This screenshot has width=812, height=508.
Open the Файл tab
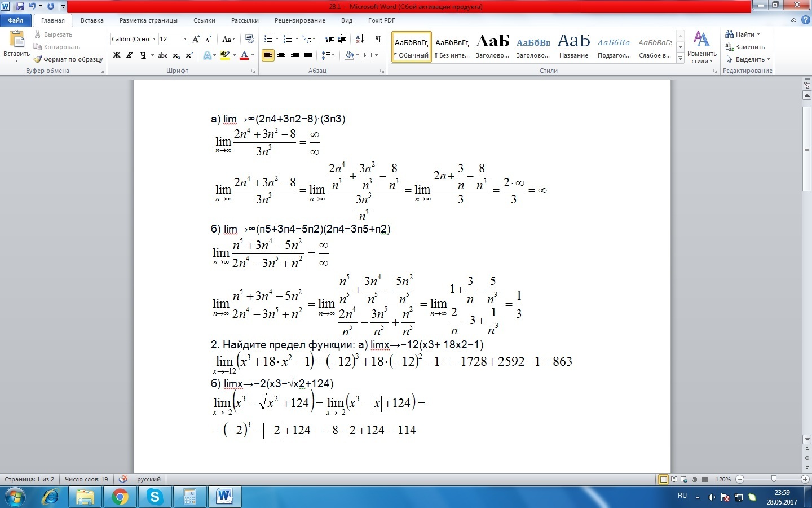pyautogui.click(x=16, y=20)
